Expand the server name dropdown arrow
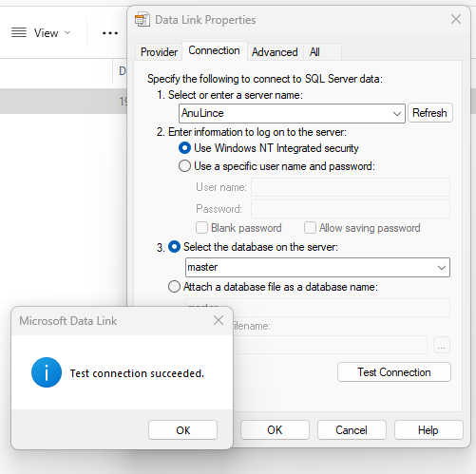 [x=397, y=113]
